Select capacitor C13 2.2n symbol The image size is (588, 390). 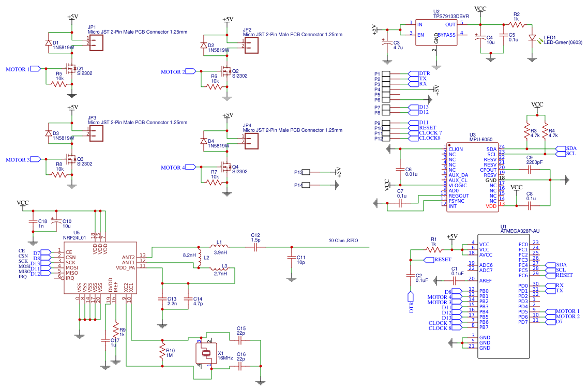coord(162,299)
